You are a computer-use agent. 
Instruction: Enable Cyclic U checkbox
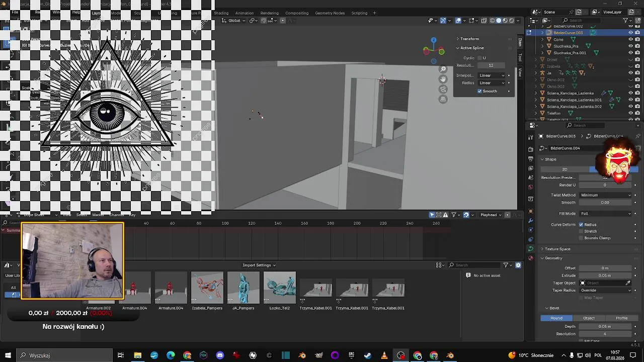pyautogui.click(x=479, y=58)
